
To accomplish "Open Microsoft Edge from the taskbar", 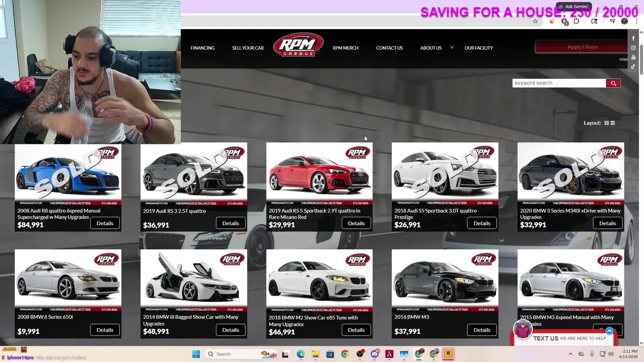I will click(x=300, y=354).
